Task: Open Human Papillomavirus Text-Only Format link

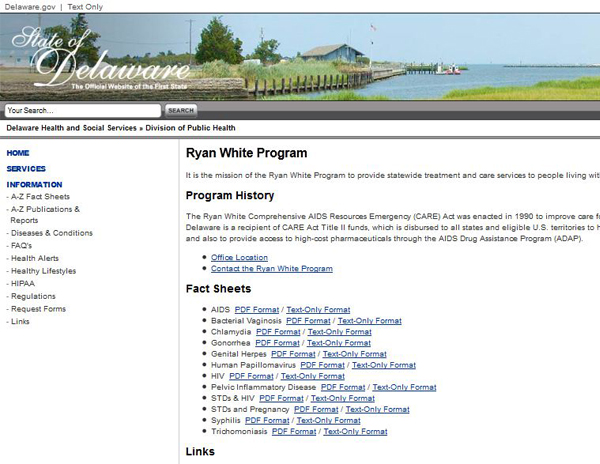Action: coord(384,365)
